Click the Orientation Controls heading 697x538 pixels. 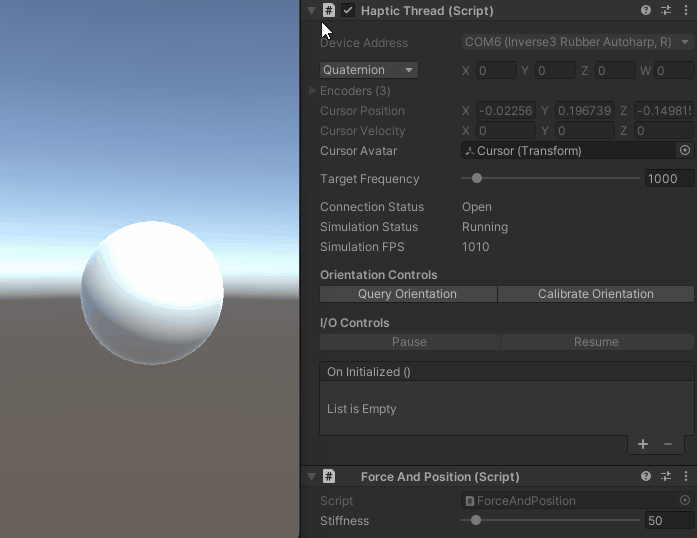378,275
